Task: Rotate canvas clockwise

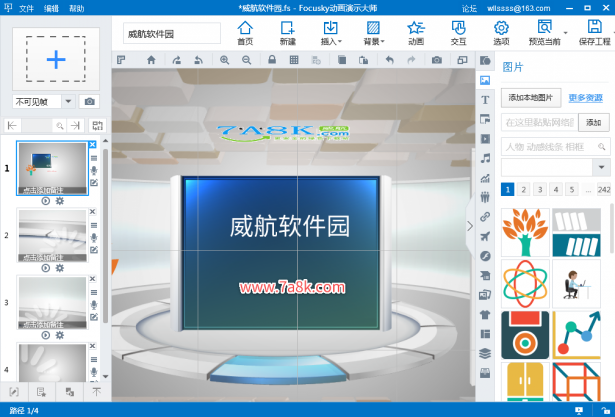Action: 177,60
